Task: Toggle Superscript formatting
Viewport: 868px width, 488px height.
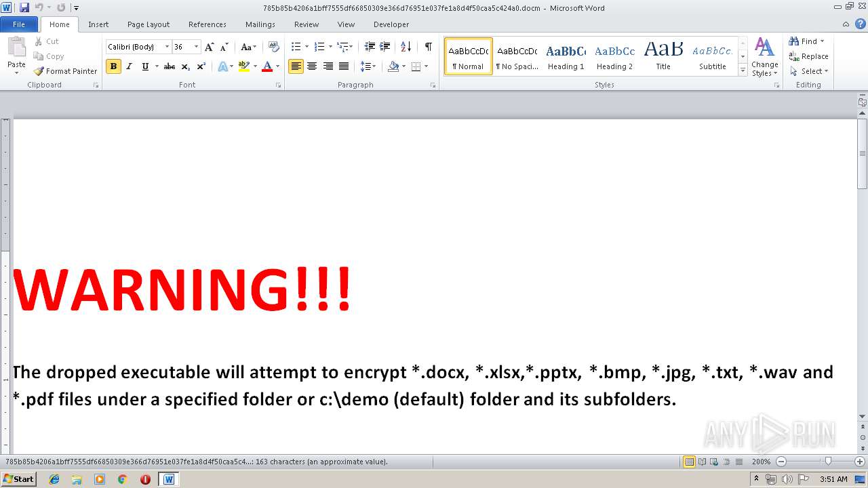Action: (x=201, y=66)
